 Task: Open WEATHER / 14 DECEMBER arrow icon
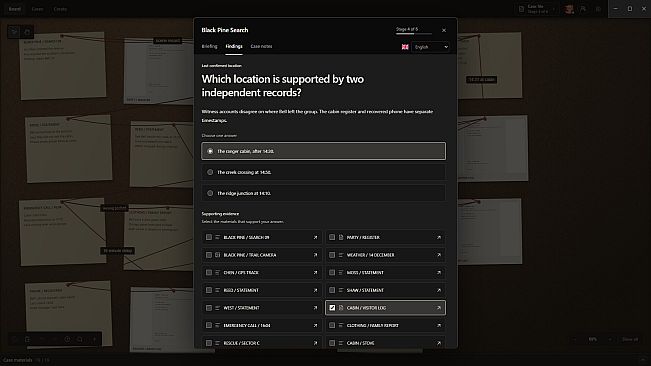[x=438, y=255]
